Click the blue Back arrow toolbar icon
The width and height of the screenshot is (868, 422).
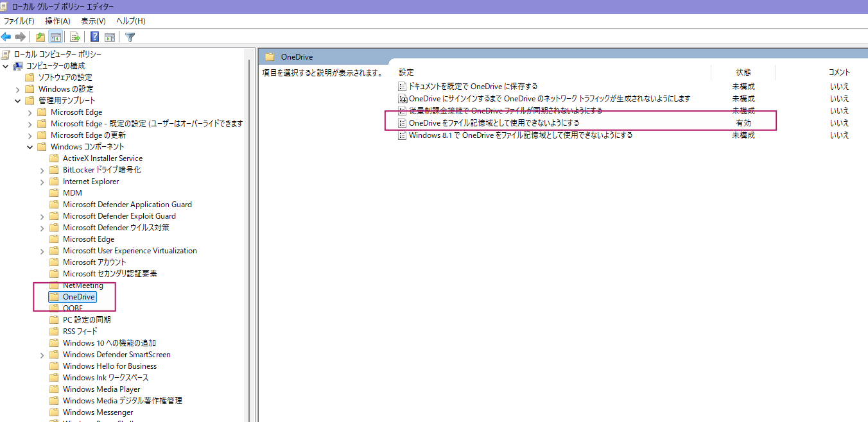6,37
